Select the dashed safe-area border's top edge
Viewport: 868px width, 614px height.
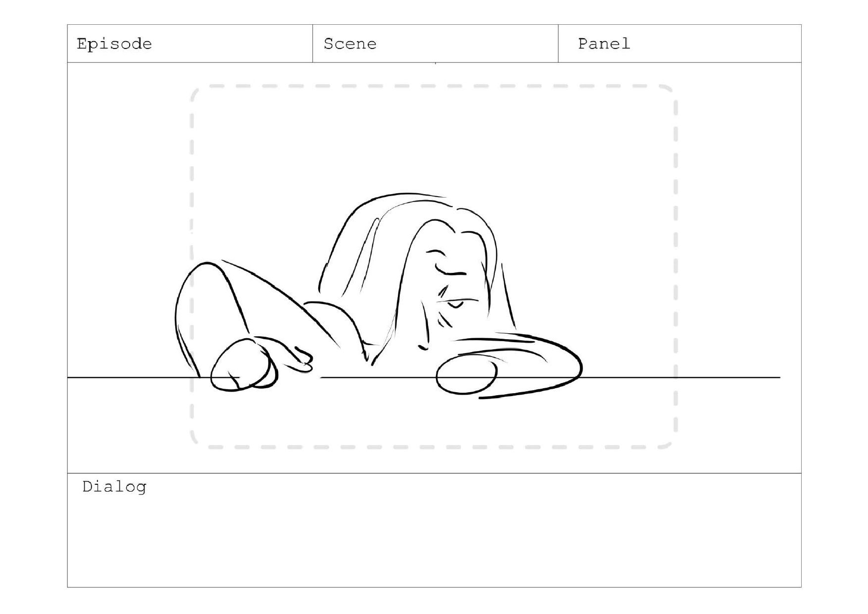434,86
